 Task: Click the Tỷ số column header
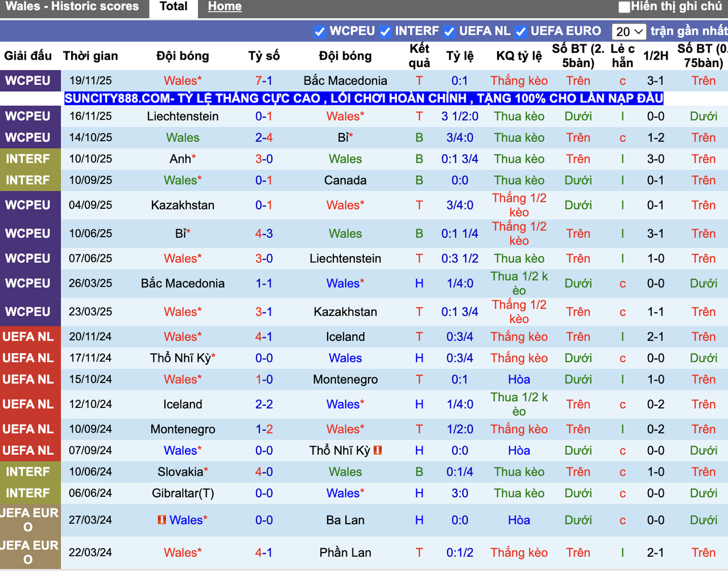click(264, 56)
